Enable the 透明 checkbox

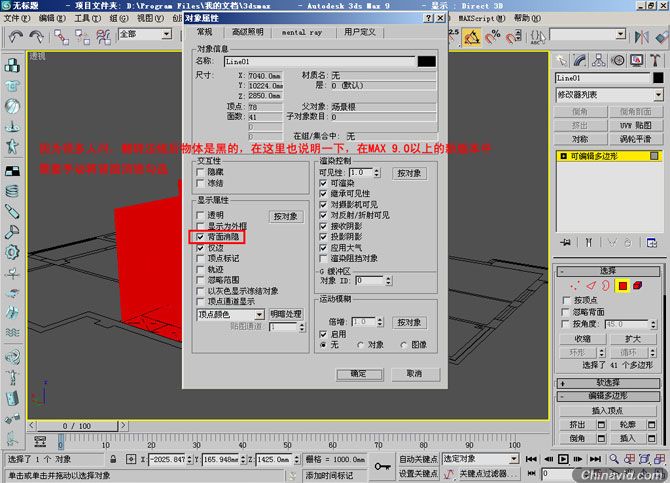click(200, 215)
